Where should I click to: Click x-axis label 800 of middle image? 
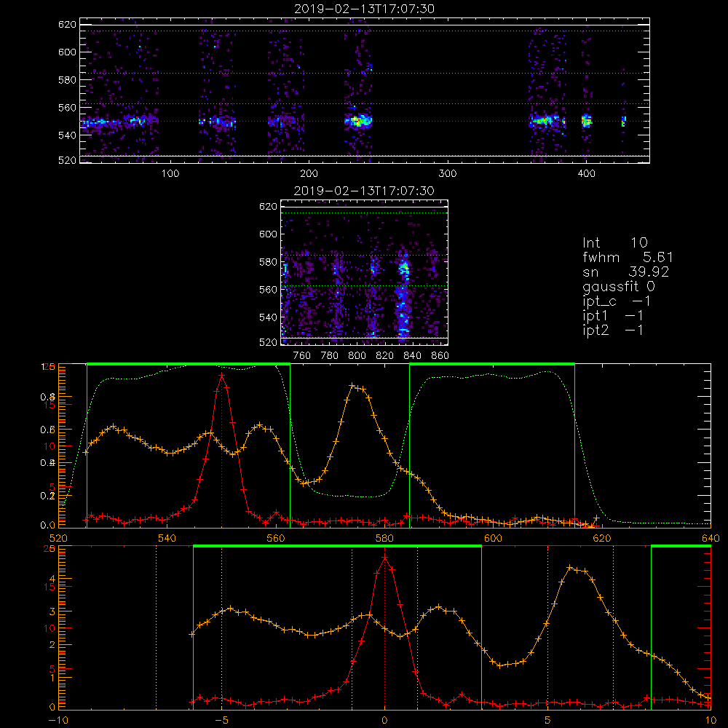[357, 356]
